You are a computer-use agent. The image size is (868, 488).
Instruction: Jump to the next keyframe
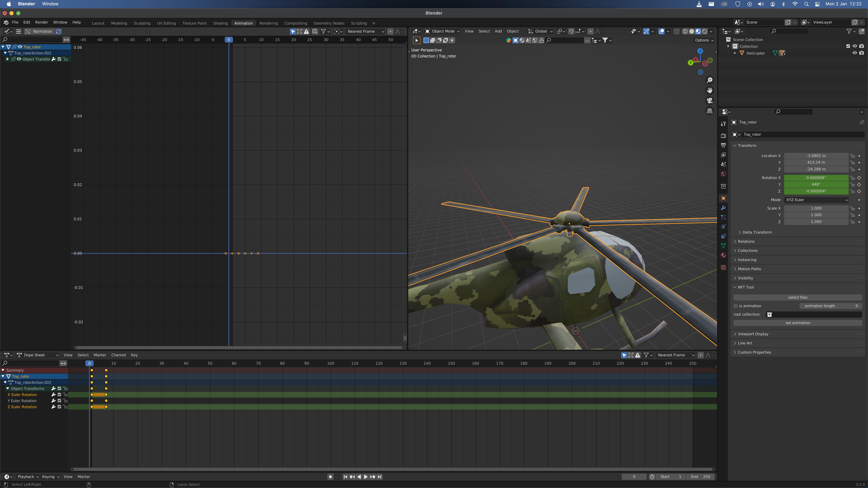[x=373, y=476]
